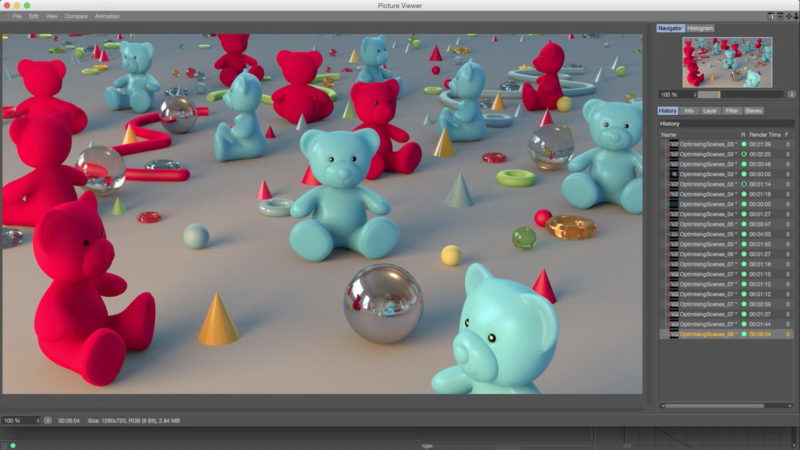Image resolution: width=800 pixels, height=450 pixels.
Task: Click the round button right of the navigator zoom slider
Action: 791,94
